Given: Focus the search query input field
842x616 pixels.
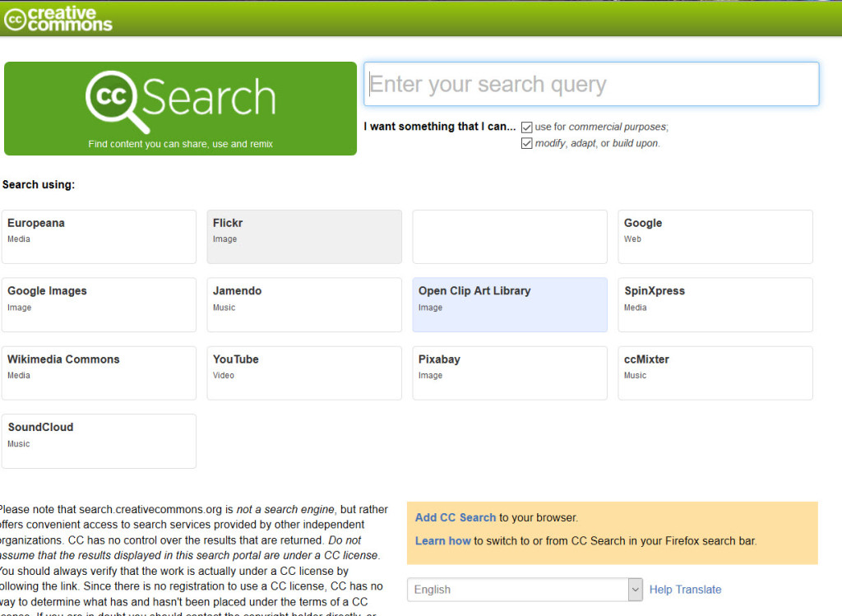Looking at the screenshot, I should 591,84.
